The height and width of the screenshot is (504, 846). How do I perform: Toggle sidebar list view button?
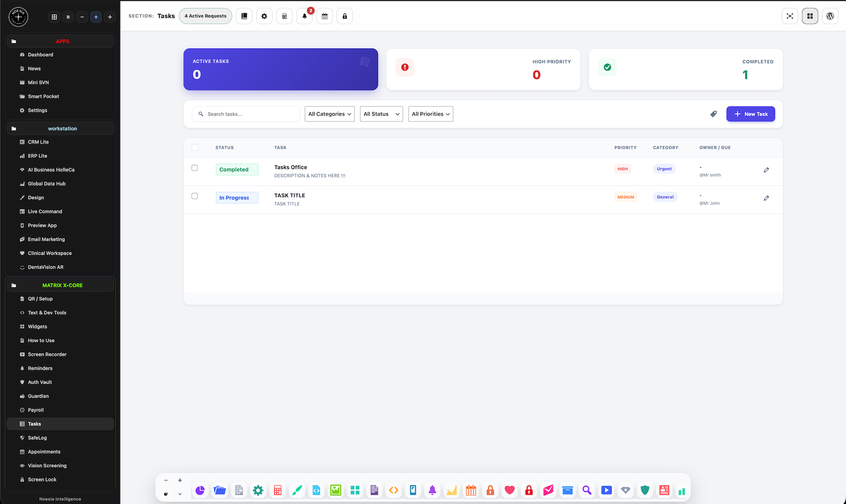tap(68, 17)
